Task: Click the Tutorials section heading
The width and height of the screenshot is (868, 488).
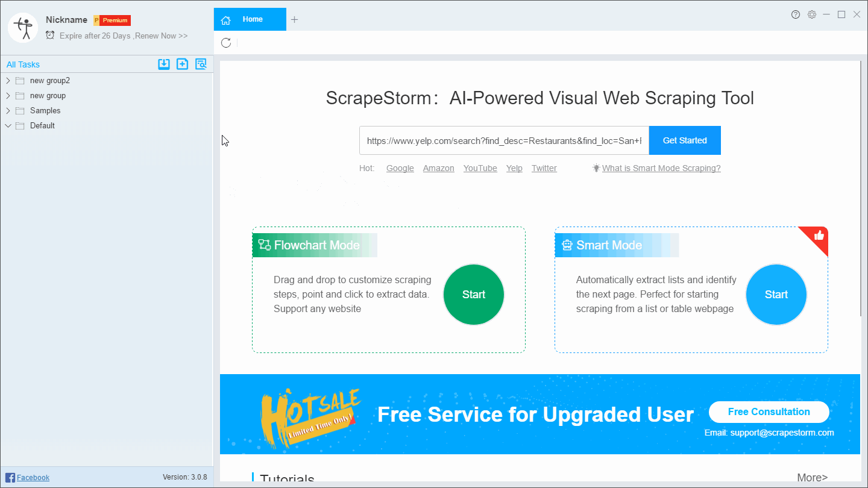Action: (287, 478)
